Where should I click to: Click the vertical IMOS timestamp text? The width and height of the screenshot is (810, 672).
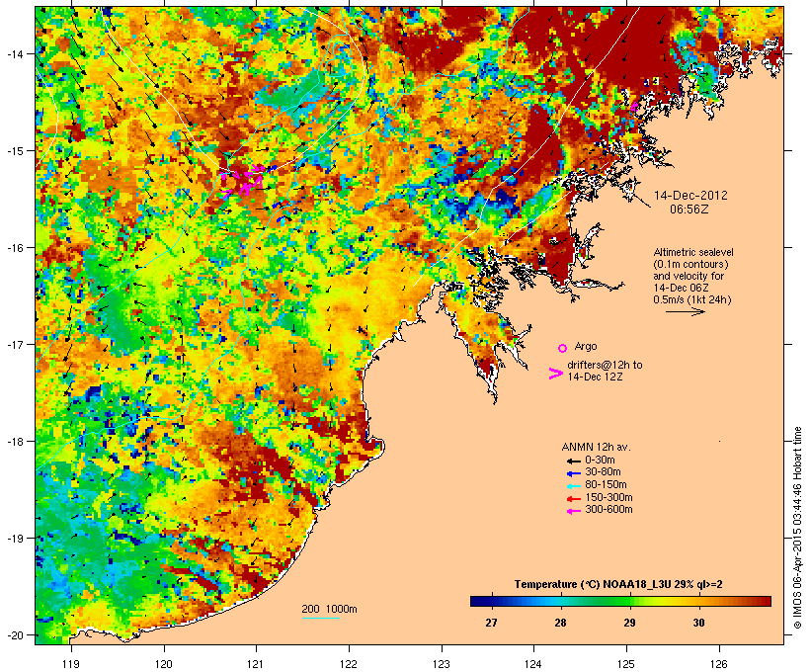[x=797, y=528]
